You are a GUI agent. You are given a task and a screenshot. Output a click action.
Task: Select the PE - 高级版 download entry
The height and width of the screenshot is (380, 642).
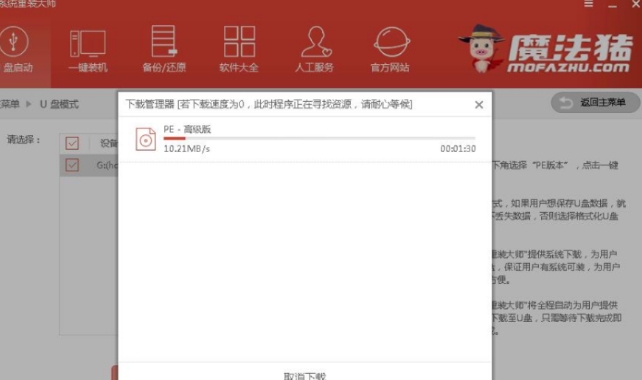click(x=305, y=139)
